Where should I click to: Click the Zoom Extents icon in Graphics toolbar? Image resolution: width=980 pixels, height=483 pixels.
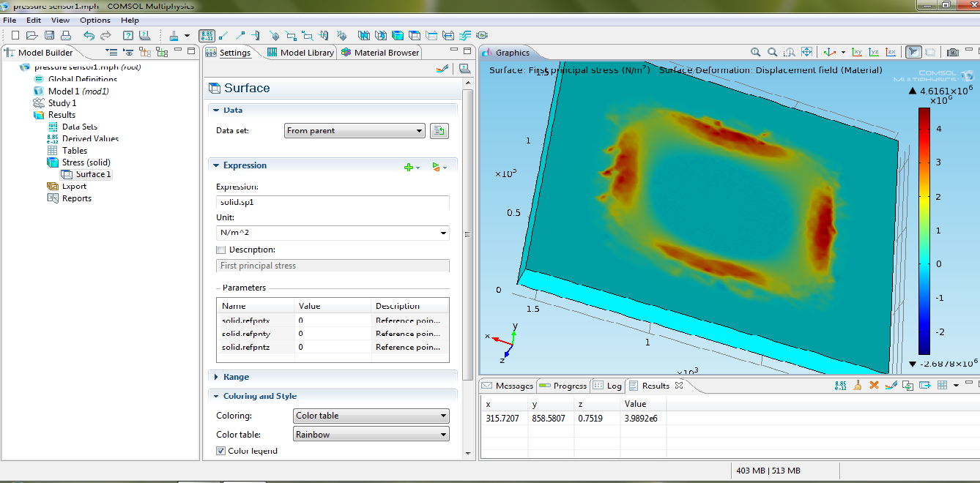tap(806, 52)
